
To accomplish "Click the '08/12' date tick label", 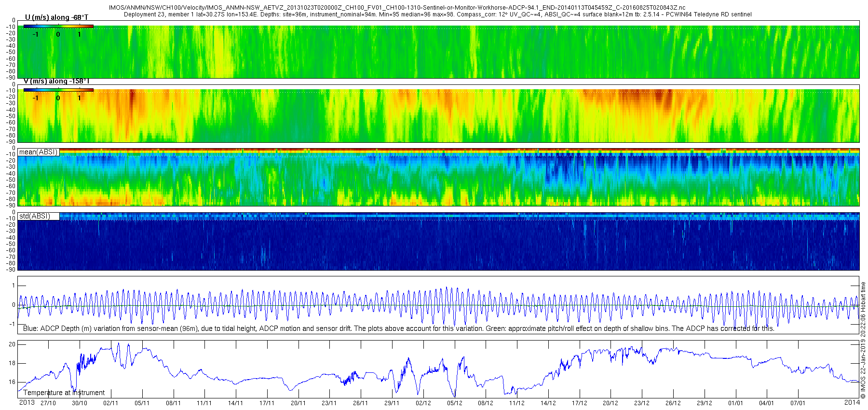I will coord(486,403).
